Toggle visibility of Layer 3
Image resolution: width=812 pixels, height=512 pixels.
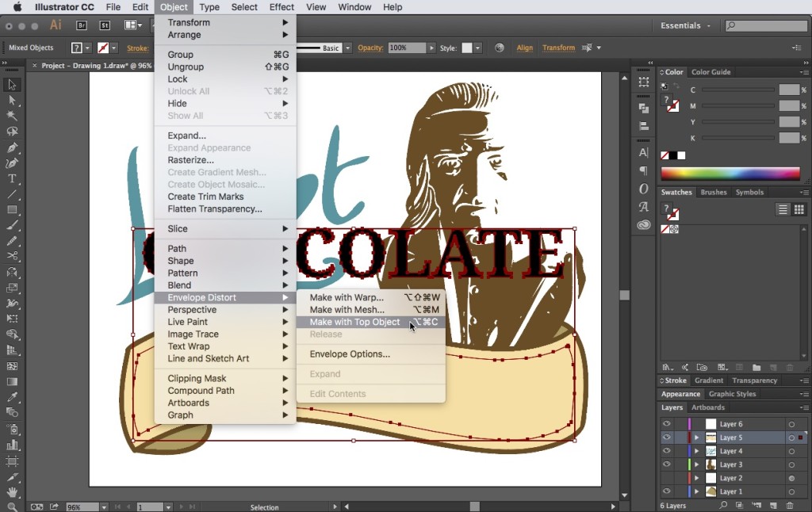point(666,464)
